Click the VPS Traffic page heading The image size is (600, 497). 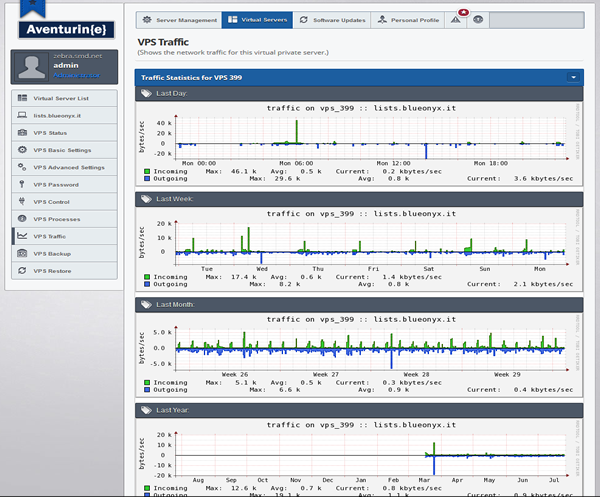coord(163,42)
